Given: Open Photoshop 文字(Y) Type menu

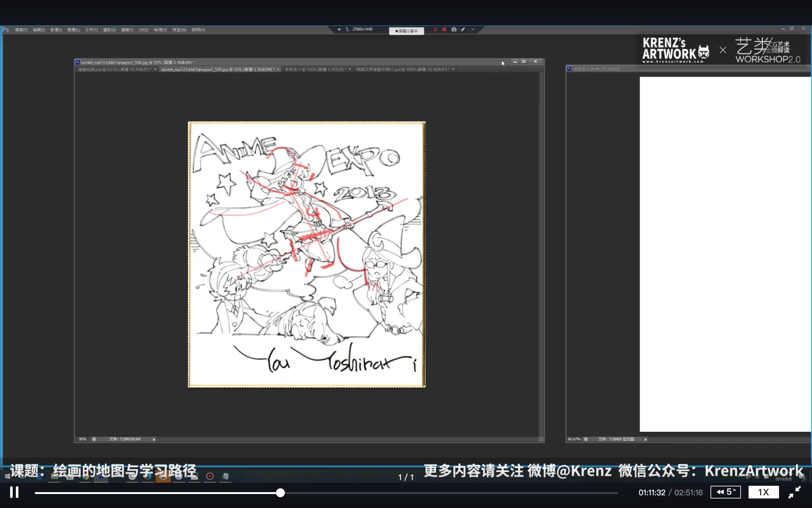Looking at the screenshot, I should (x=91, y=30).
